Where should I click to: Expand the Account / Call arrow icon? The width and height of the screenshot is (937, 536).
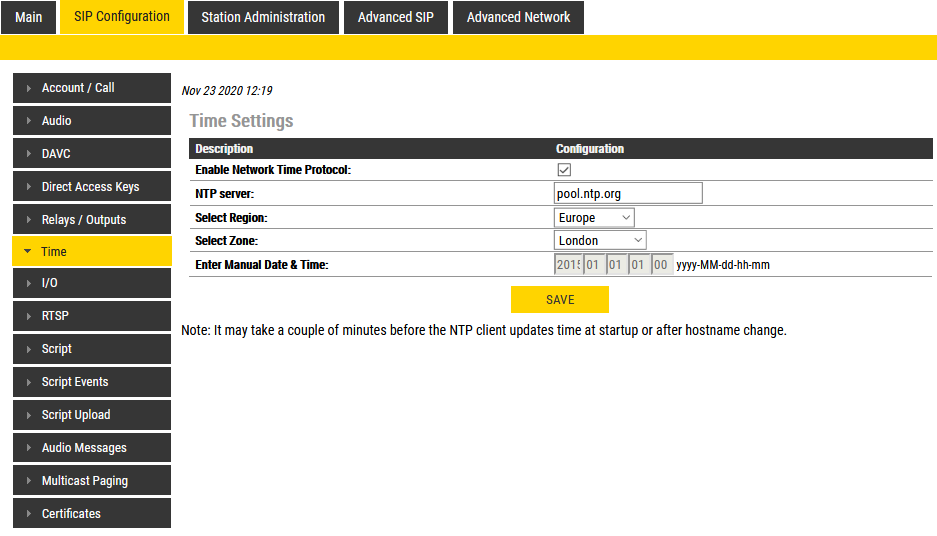(x=29, y=88)
